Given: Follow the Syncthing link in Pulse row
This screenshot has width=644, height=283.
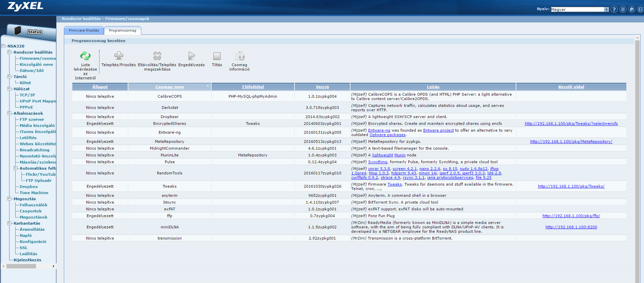Looking at the screenshot, I should (378, 162).
